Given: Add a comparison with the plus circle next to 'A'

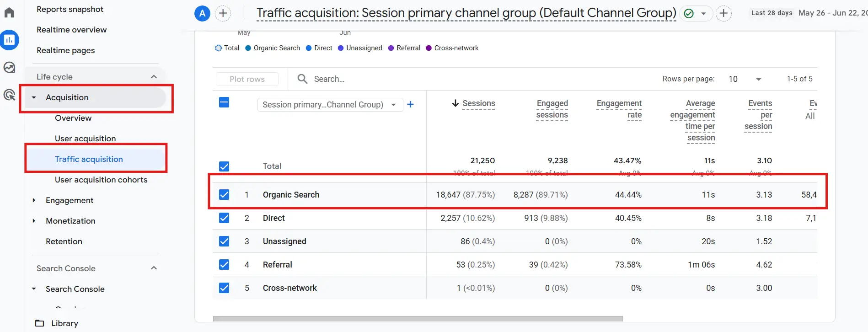Looking at the screenshot, I should pos(223,13).
